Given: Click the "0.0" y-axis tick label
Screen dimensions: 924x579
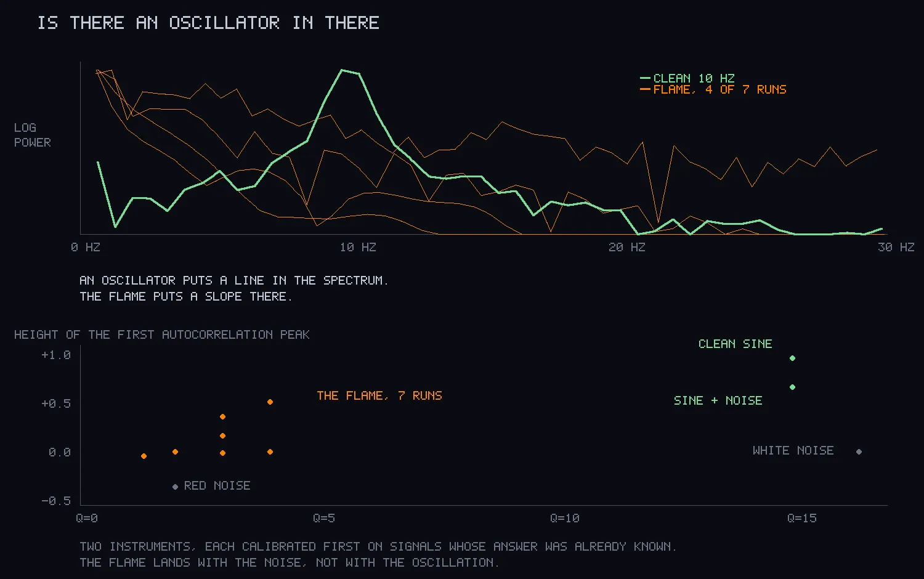Looking at the screenshot, I should coord(60,452).
